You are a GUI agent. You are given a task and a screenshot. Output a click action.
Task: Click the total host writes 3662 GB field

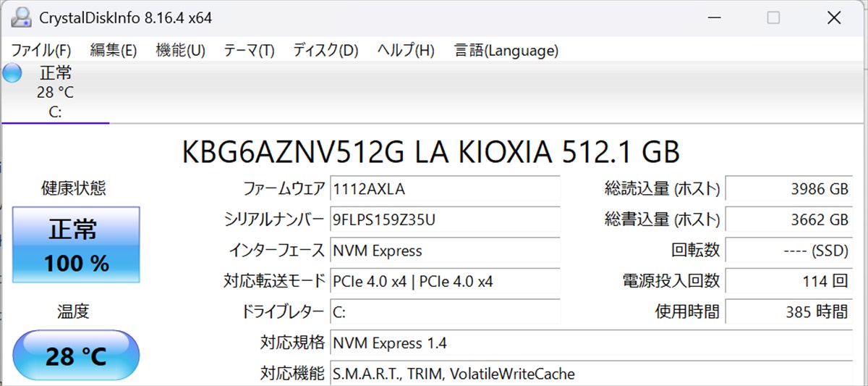pyautogui.click(x=788, y=220)
